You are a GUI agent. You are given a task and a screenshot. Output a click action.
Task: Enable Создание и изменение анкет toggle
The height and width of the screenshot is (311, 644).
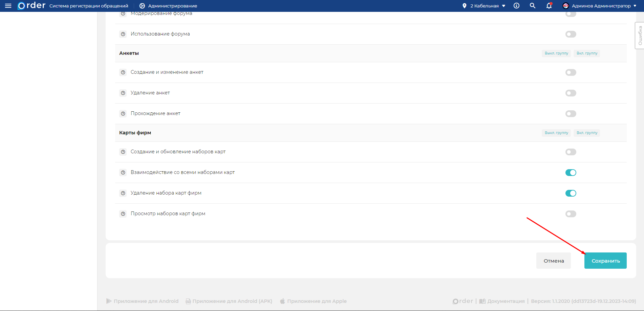571,72
